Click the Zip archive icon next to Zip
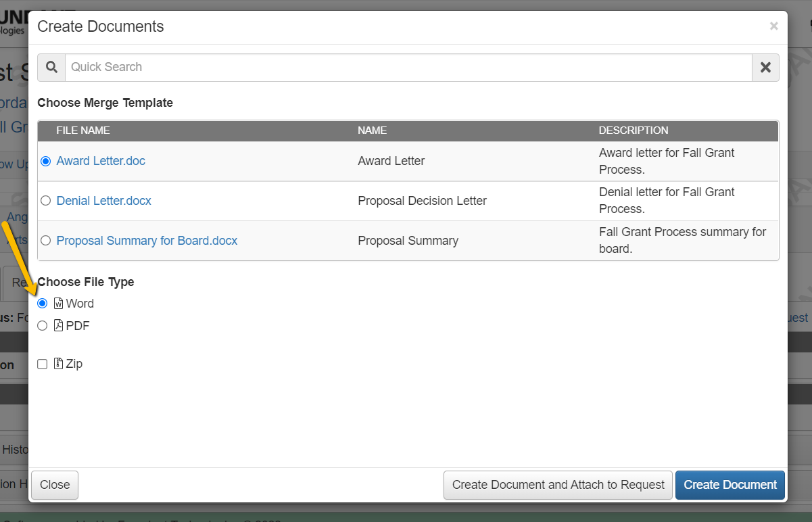The image size is (812, 522). (x=57, y=364)
